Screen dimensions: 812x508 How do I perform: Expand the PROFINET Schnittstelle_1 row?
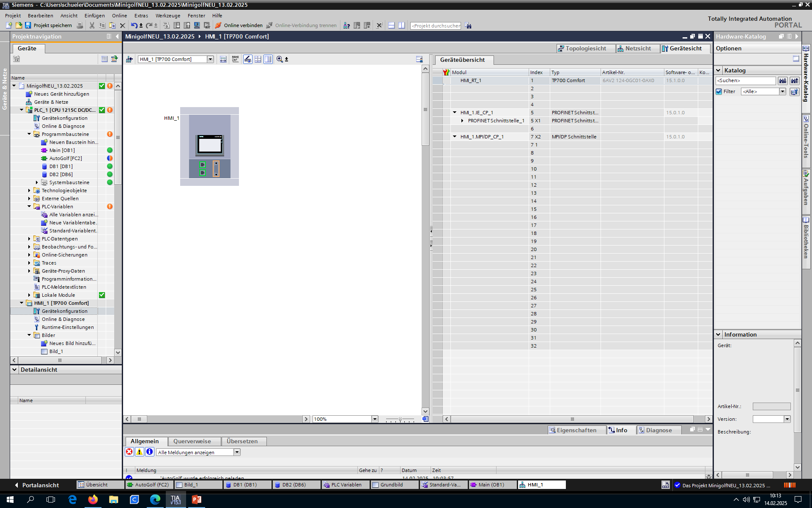462,121
